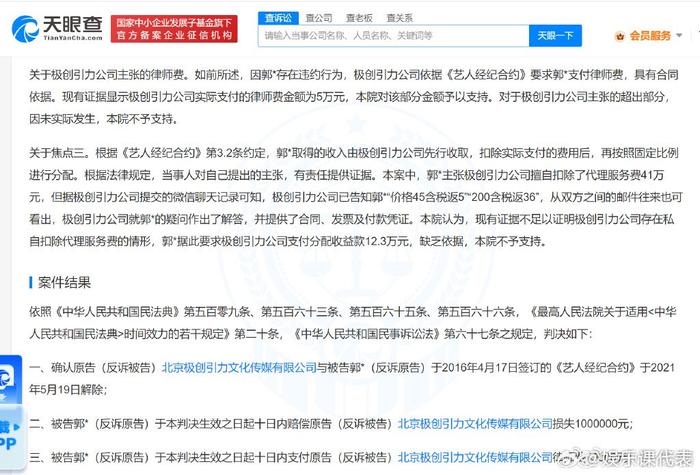Expand the 会员服务 dropdown arrow

pyautogui.click(x=679, y=35)
